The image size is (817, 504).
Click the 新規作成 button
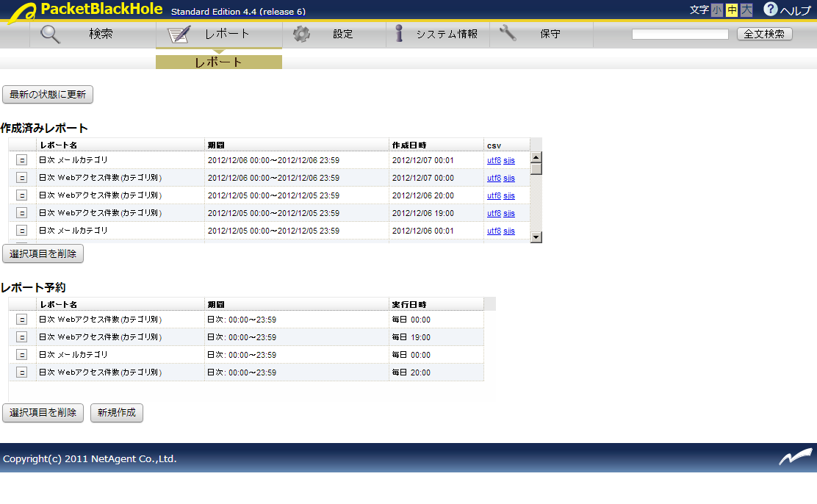(117, 413)
